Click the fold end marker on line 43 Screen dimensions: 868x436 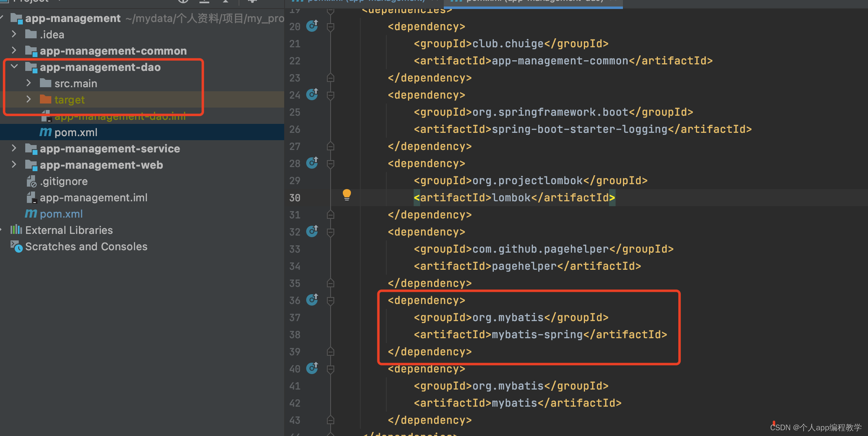[x=331, y=420]
